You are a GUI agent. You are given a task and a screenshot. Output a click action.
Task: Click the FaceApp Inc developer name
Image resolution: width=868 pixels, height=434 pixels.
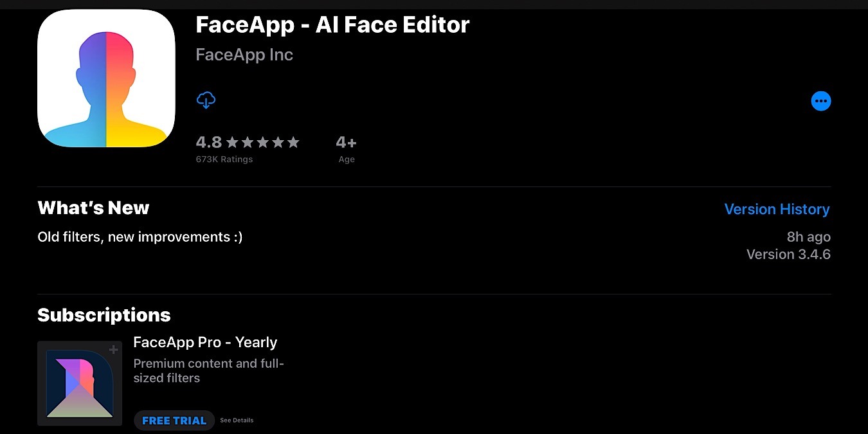tap(244, 55)
